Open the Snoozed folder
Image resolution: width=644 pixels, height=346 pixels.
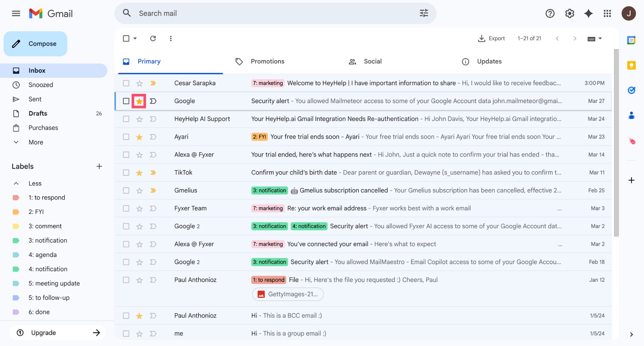pos(53,85)
